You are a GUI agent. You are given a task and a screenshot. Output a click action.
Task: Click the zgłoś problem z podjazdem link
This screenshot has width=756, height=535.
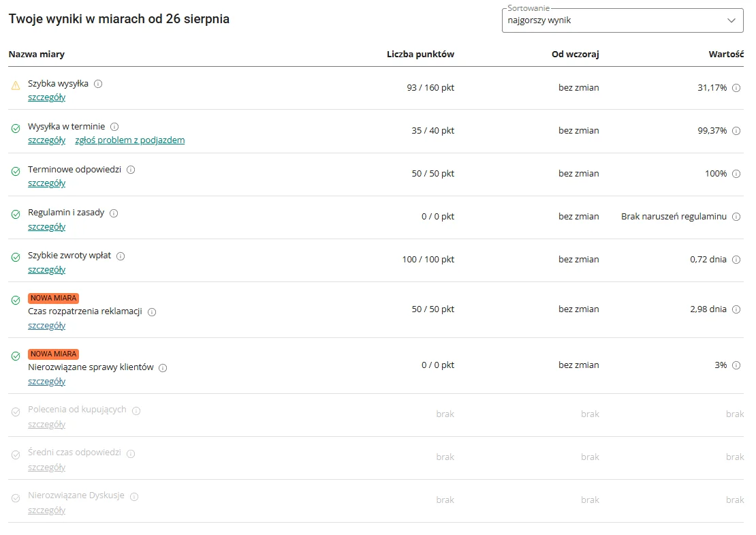[129, 140]
